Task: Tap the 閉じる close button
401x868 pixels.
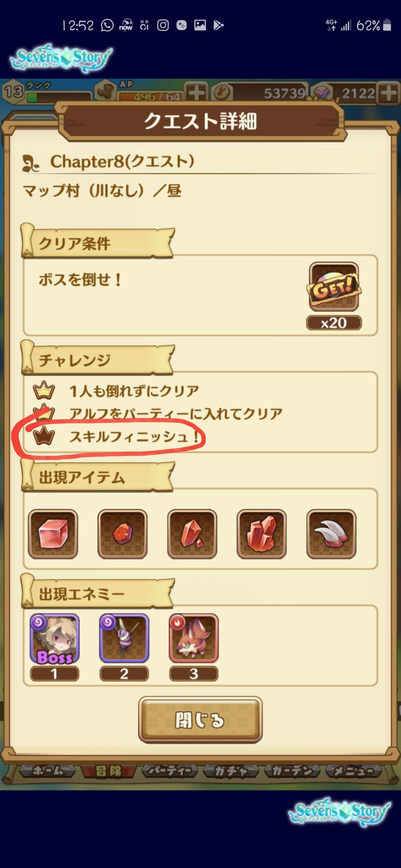Action: pyautogui.click(x=200, y=720)
